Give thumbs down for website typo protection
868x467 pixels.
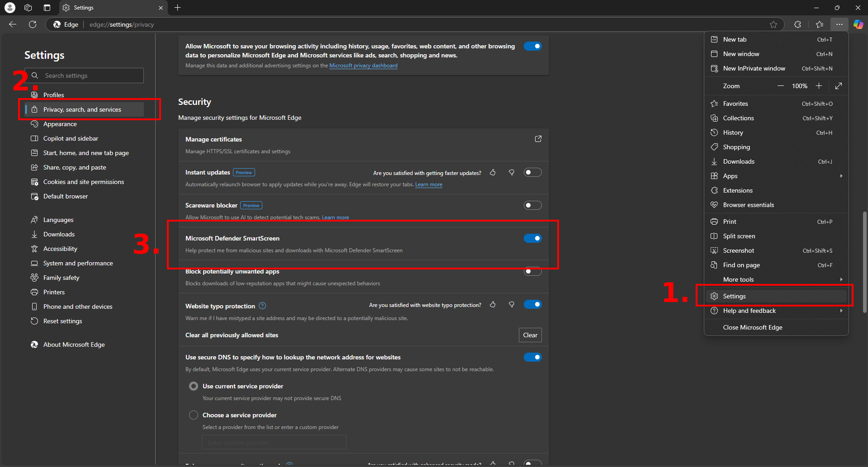point(512,305)
